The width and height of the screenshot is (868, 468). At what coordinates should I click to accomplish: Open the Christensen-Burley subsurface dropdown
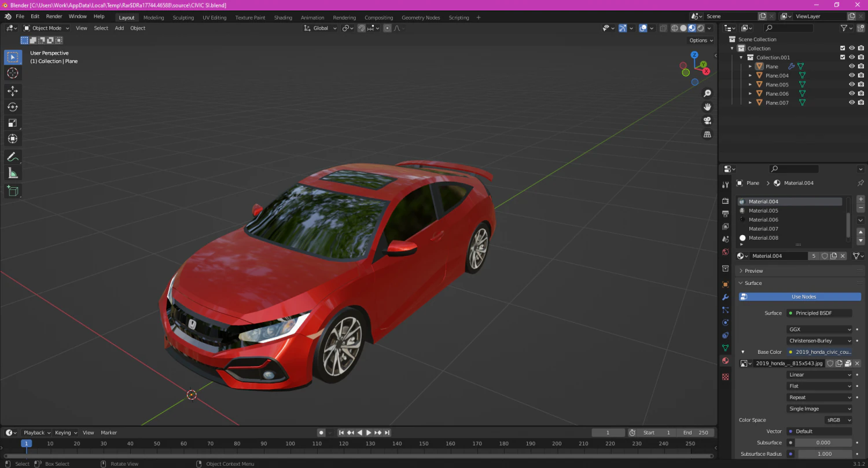[x=819, y=341]
